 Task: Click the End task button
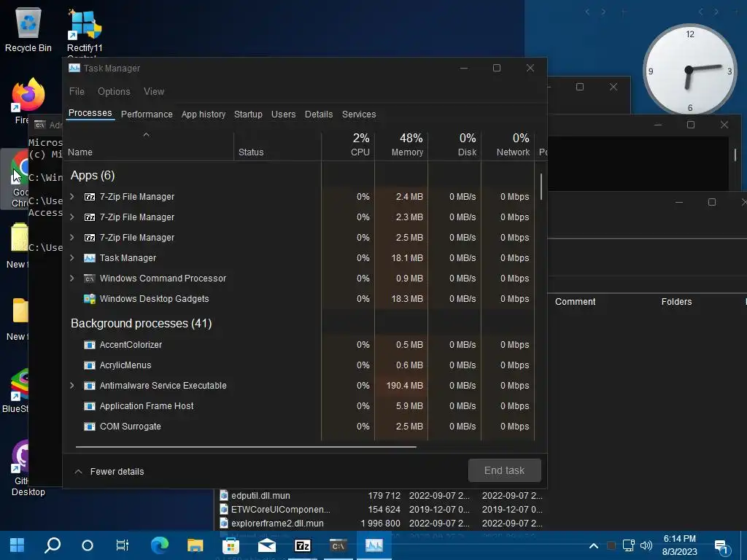point(505,470)
